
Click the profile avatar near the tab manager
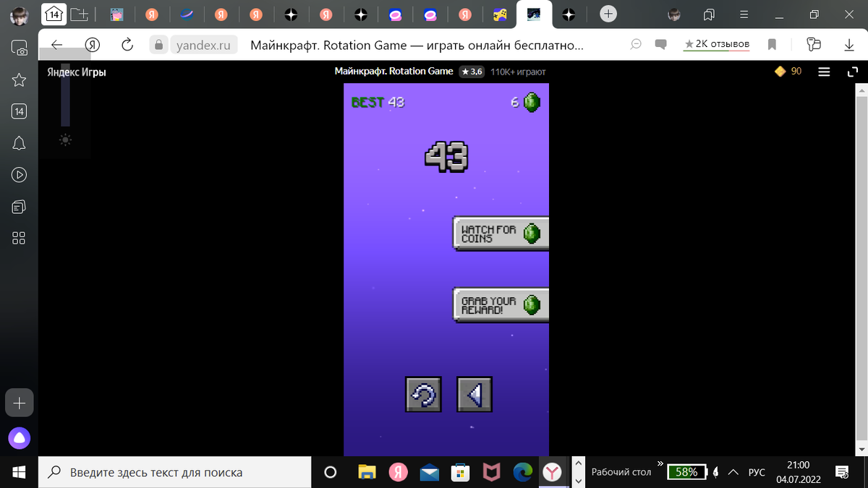(674, 14)
